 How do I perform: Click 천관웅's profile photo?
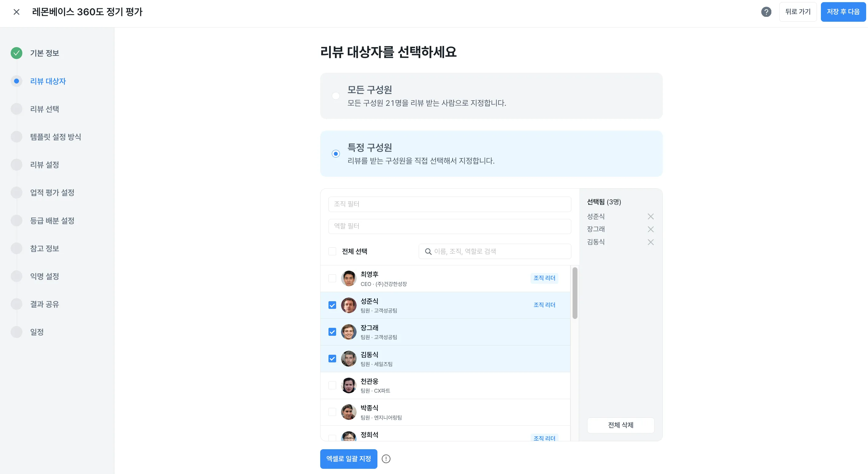348,385
